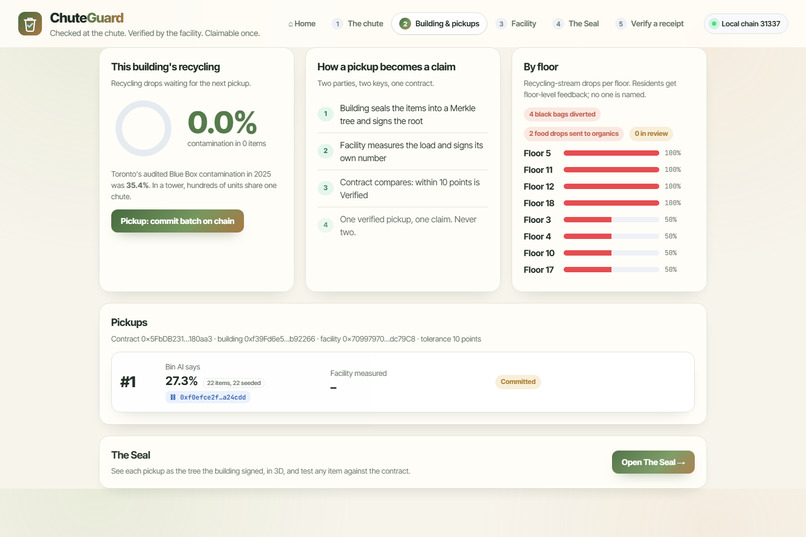Click 2 food drops sent to organics badge
806x537 pixels.
tap(574, 134)
